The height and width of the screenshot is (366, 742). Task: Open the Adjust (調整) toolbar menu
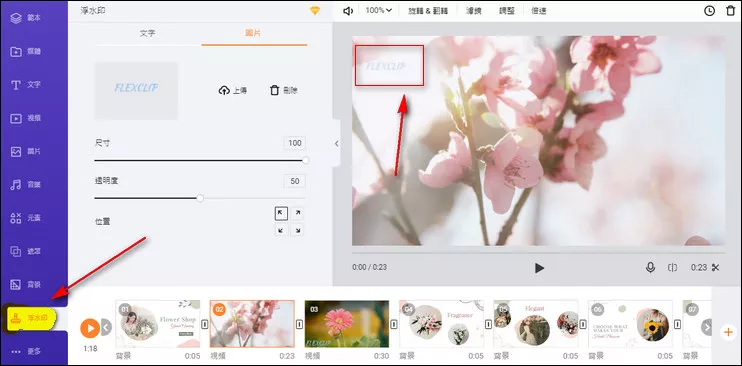tap(507, 10)
